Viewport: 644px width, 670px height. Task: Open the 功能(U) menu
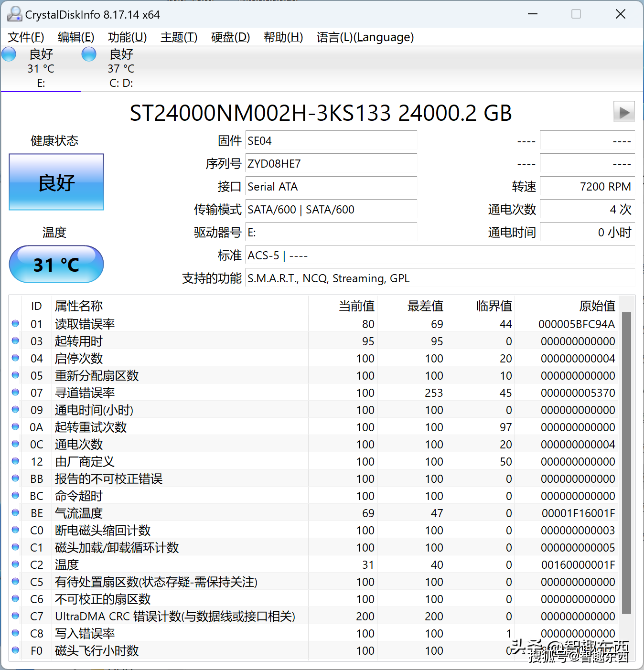tap(127, 37)
